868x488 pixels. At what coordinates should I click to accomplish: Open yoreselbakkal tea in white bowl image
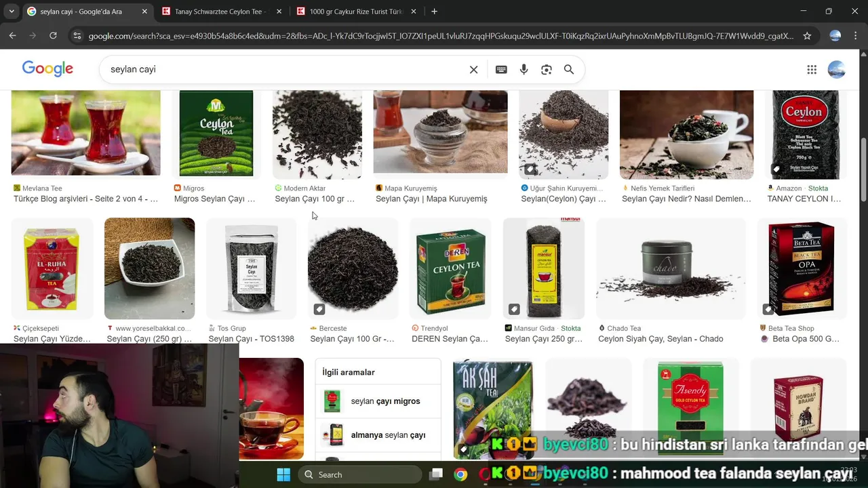tap(149, 268)
